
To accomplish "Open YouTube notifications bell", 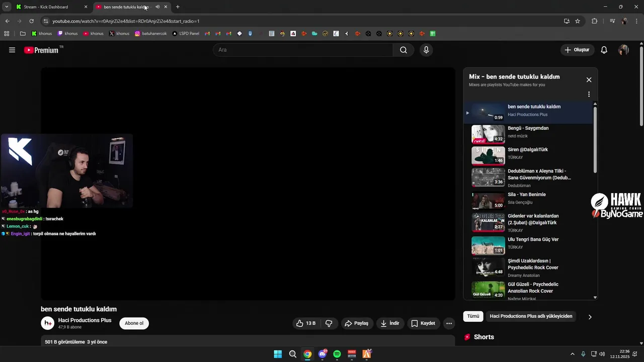I will tap(604, 50).
